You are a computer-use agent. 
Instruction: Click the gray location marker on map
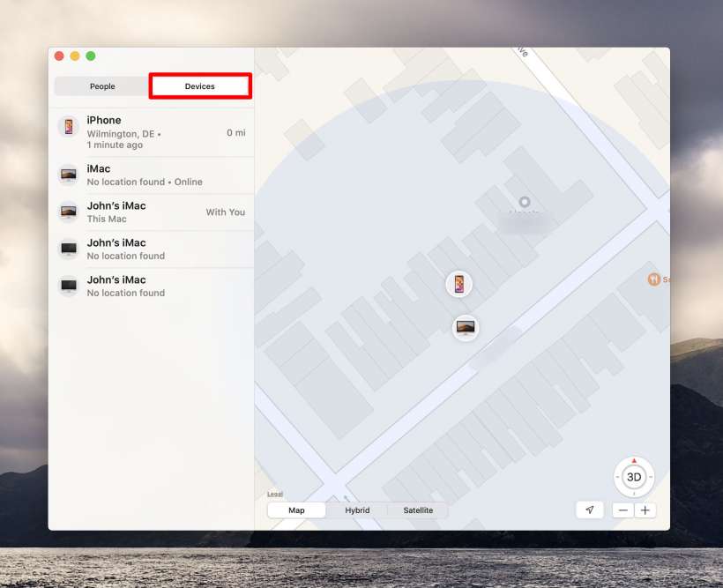[525, 202]
